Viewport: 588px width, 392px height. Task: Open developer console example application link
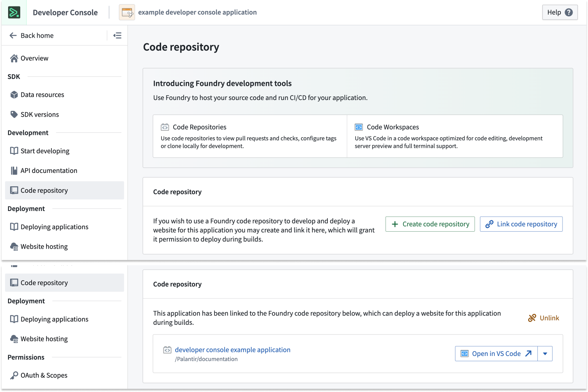click(233, 349)
